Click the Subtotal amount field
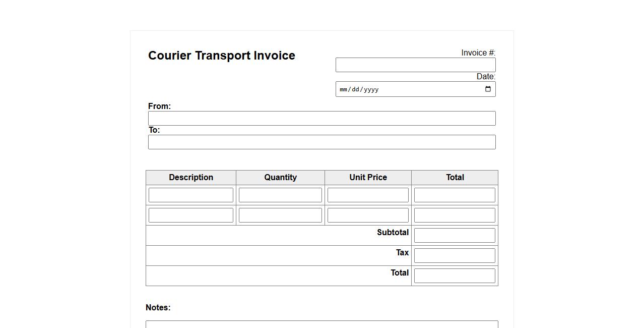 [x=455, y=236]
